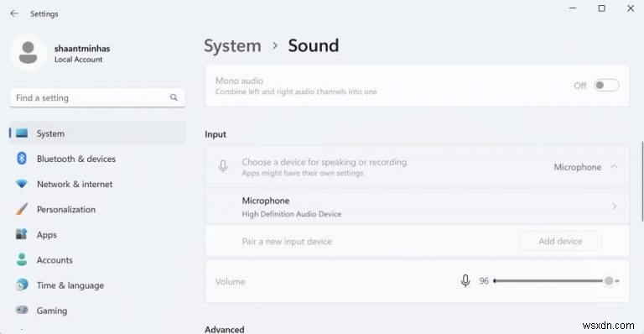Click the Add device button
This screenshot has width=644, height=334.
(x=561, y=241)
